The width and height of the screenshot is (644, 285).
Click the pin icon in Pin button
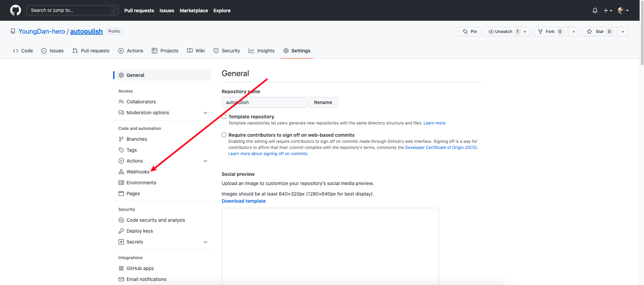pos(465,32)
